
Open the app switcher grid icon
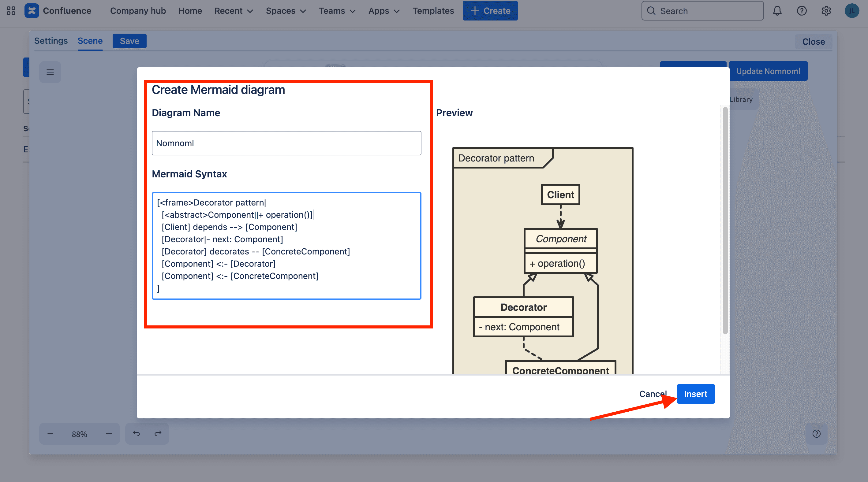[11, 11]
